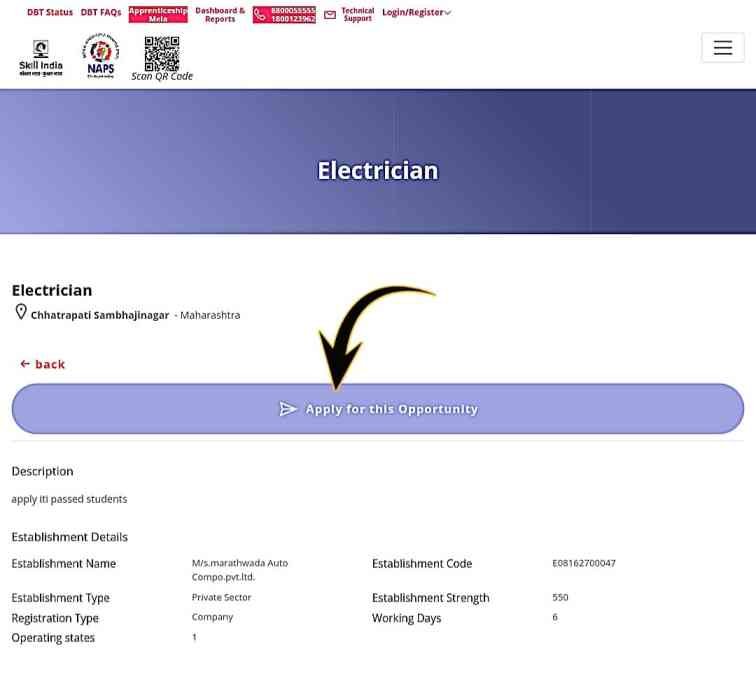756x679 pixels.
Task: Click the NAPS logo
Action: click(101, 56)
